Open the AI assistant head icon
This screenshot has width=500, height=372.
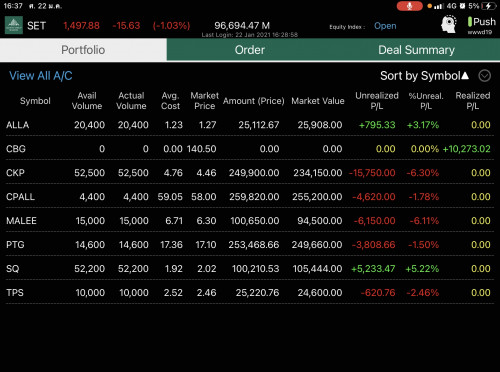449,25
